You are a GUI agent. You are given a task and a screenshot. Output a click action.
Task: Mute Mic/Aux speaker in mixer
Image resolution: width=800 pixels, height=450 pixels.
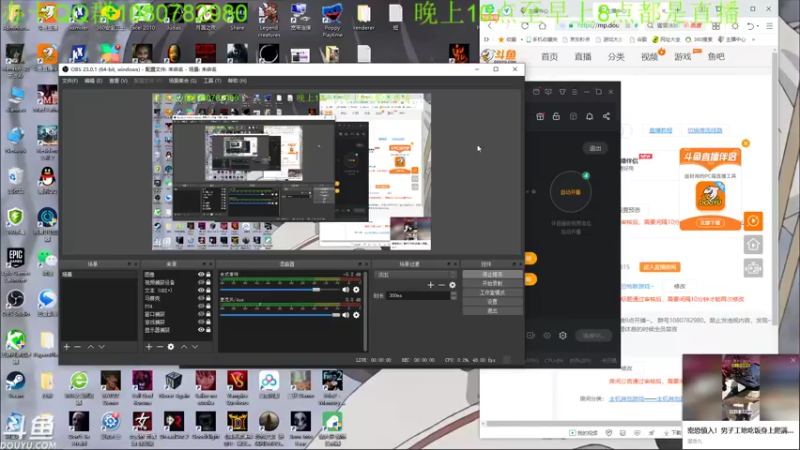(x=346, y=315)
